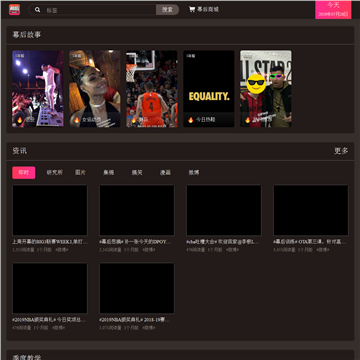Screen dimensions: 360x360
Task: Open the DPOY news thumbnail
Action: coord(137,210)
